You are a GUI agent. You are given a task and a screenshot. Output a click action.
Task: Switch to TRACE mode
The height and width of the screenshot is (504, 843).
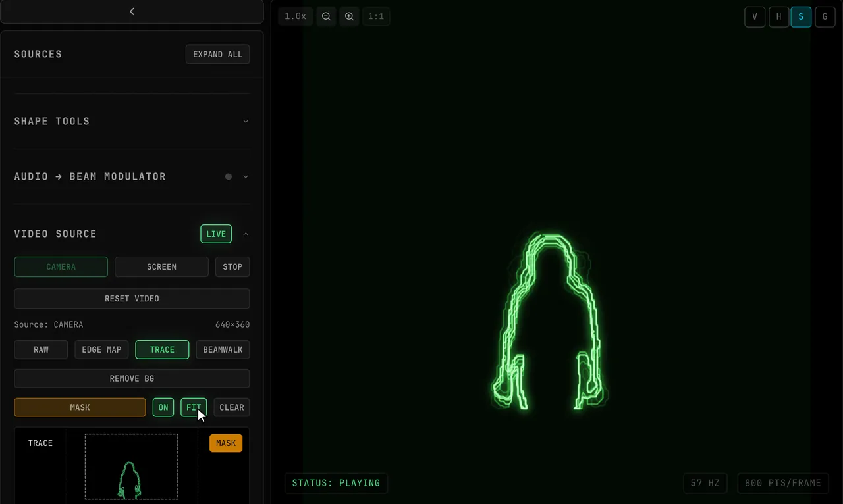click(x=162, y=349)
